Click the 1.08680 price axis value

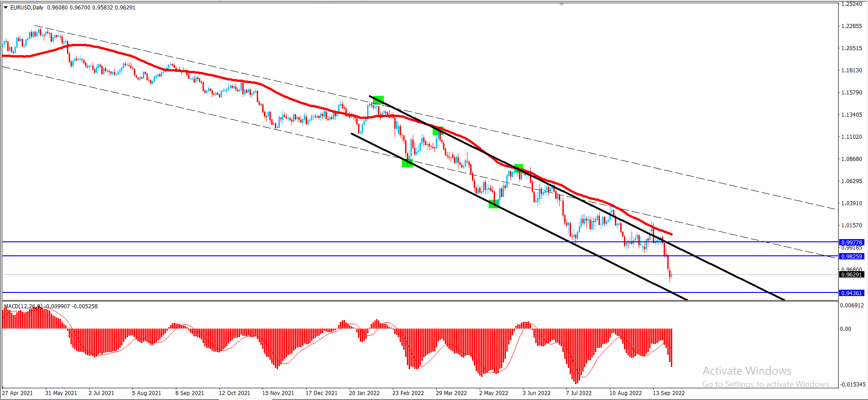(x=851, y=159)
